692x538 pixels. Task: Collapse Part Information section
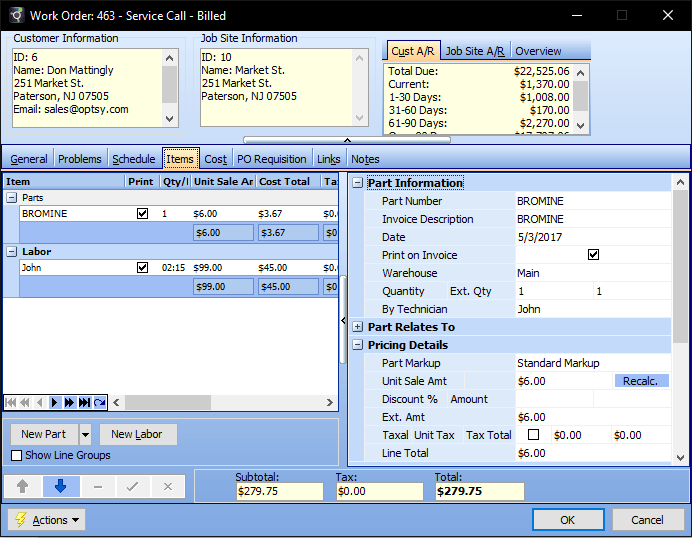click(357, 183)
